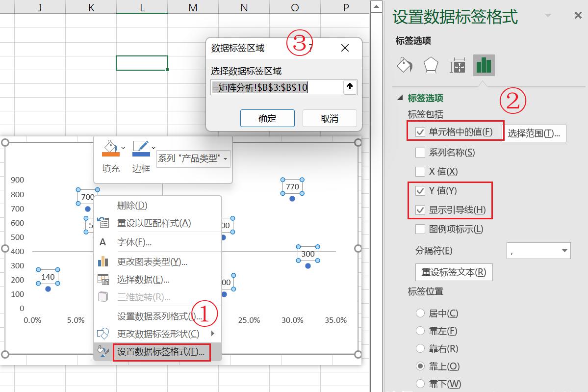
Task: Click the 300 data label
Action: (308, 254)
